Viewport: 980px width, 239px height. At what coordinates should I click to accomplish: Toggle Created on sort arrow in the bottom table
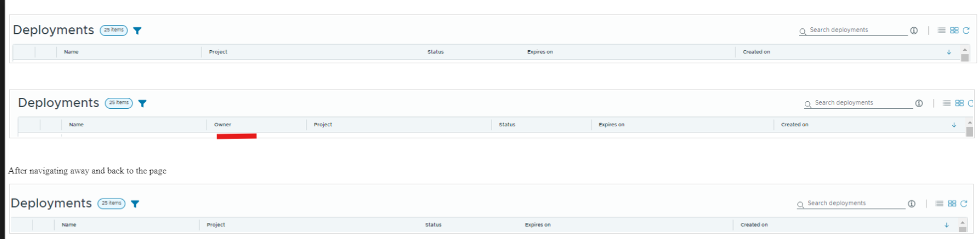[x=947, y=225]
